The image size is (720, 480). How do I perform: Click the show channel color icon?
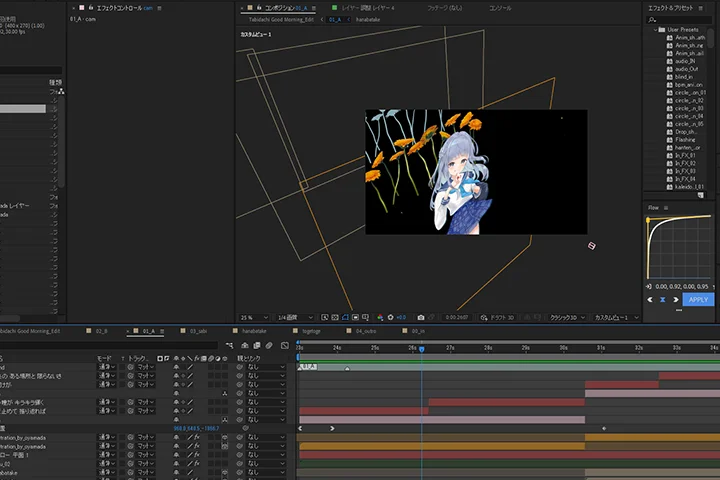coord(380,317)
